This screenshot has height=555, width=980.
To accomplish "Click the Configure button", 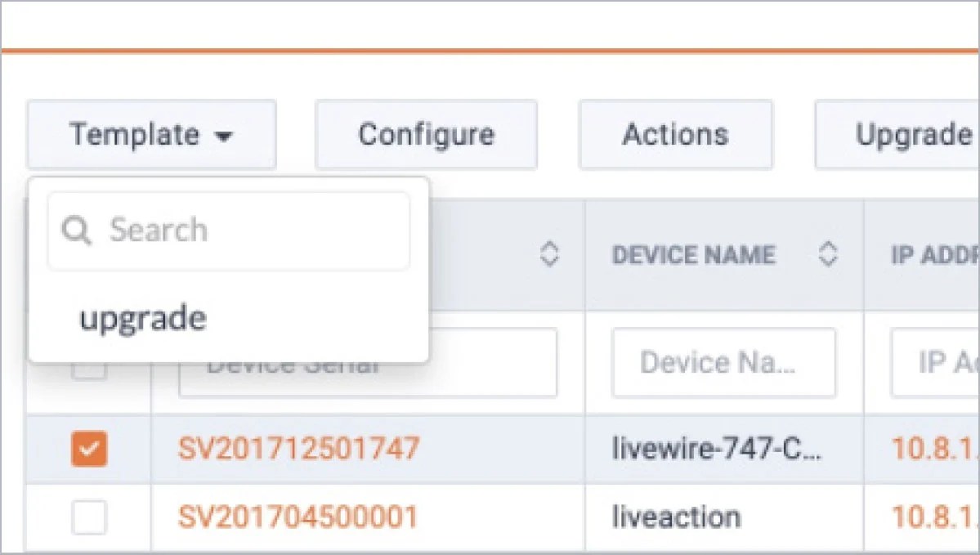I will [x=425, y=135].
